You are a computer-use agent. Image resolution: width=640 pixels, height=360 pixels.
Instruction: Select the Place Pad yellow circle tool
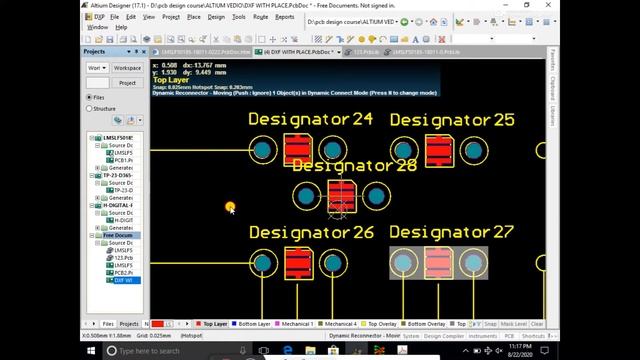[361, 40]
